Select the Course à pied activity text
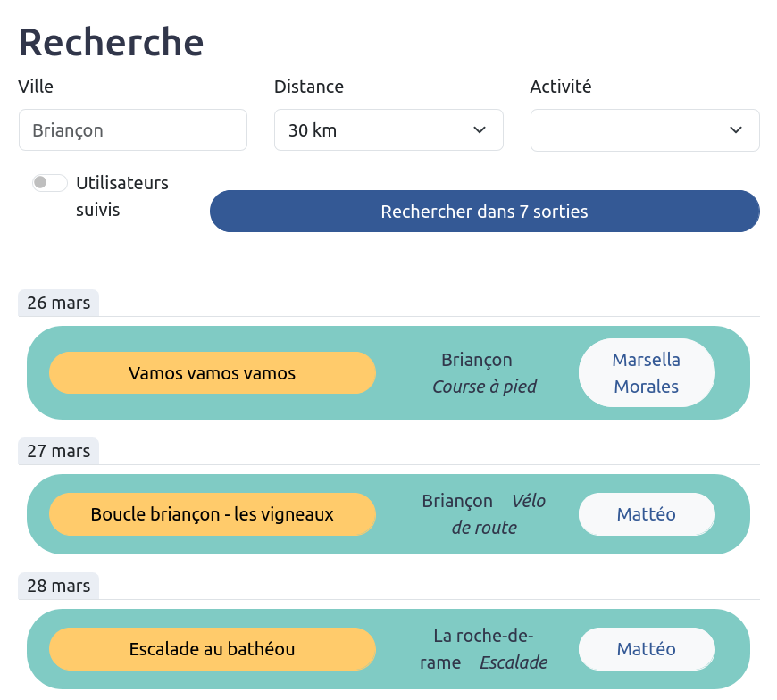 [x=484, y=387]
